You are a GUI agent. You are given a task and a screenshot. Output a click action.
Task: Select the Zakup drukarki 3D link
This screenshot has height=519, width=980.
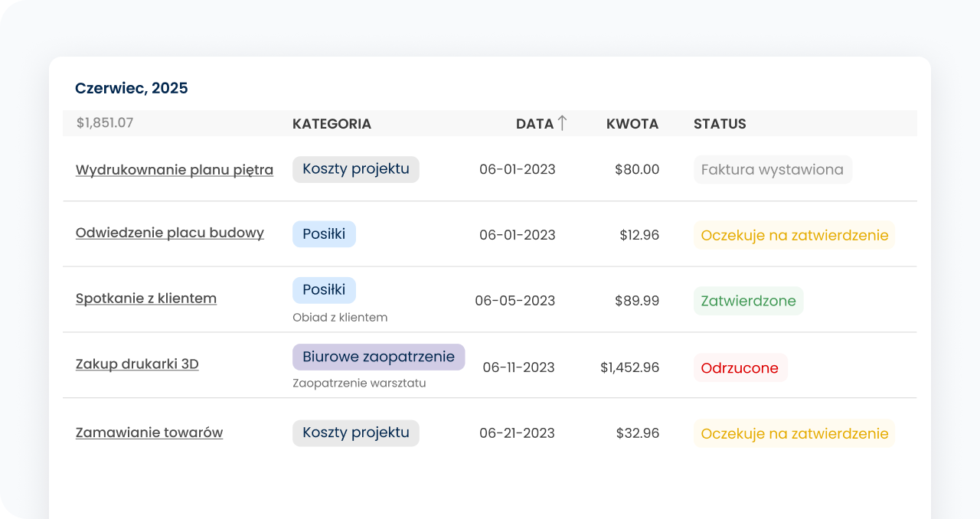pyautogui.click(x=137, y=364)
